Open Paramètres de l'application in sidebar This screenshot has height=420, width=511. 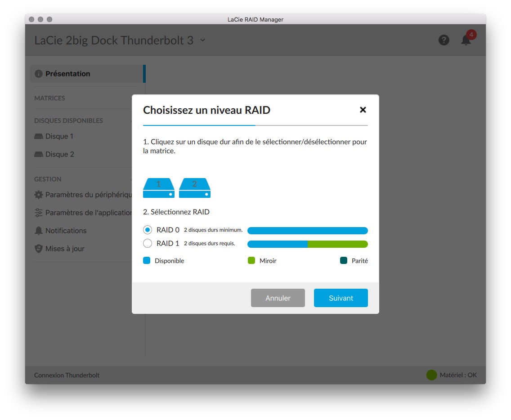(83, 212)
